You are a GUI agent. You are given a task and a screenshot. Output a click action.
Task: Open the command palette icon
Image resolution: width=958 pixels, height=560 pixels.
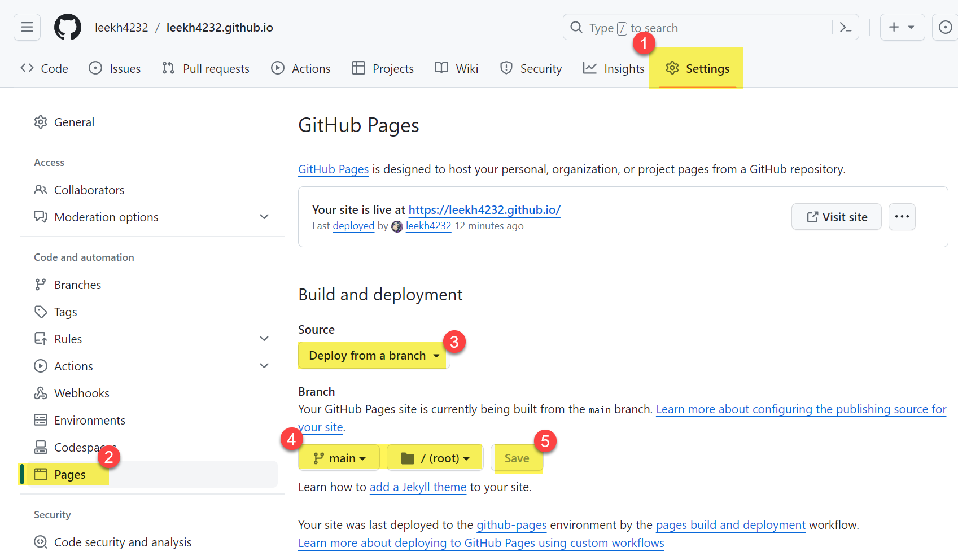point(845,27)
